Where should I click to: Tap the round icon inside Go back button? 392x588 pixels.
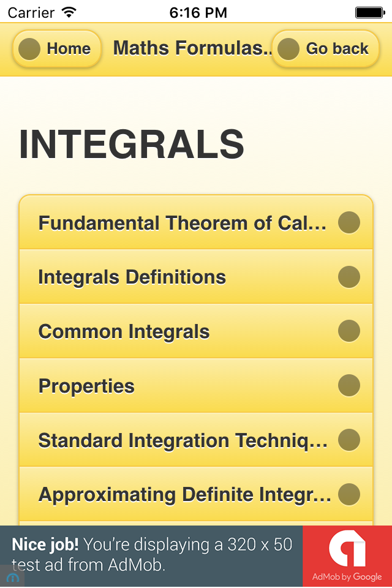[288, 49]
